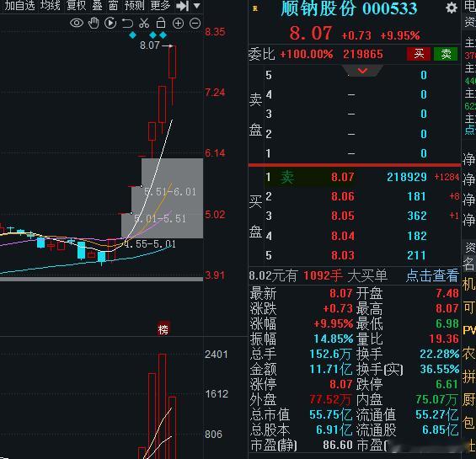The width and height of the screenshot is (476, 459).
Task: Click the 总市值 value 55.75亿
Action: pos(331,414)
